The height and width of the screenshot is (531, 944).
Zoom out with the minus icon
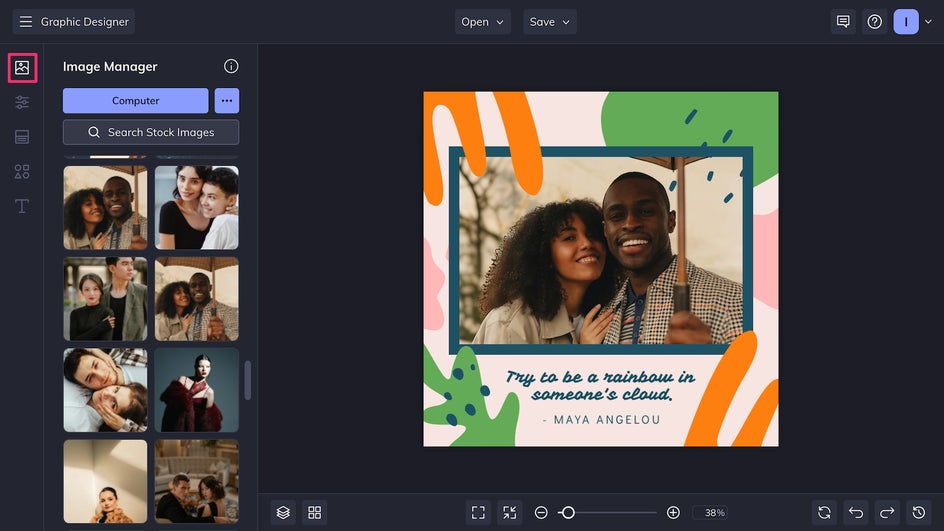pyautogui.click(x=541, y=512)
